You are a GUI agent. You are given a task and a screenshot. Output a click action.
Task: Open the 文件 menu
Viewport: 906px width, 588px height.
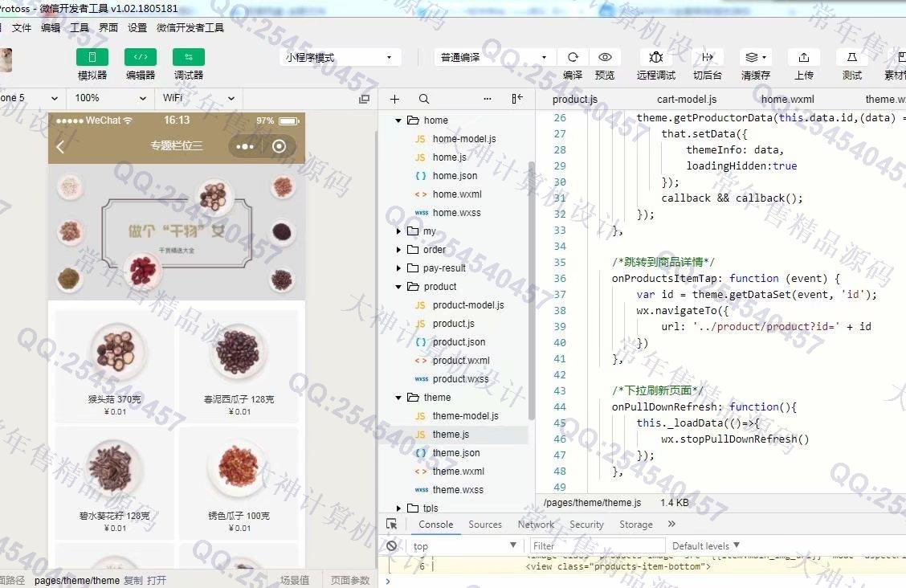tap(22, 28)
